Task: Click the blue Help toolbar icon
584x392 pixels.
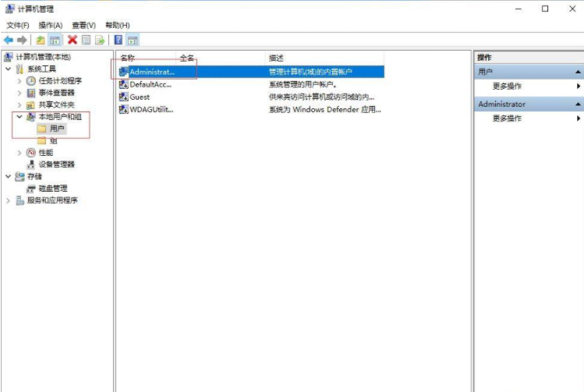Action: click(119, 40)
